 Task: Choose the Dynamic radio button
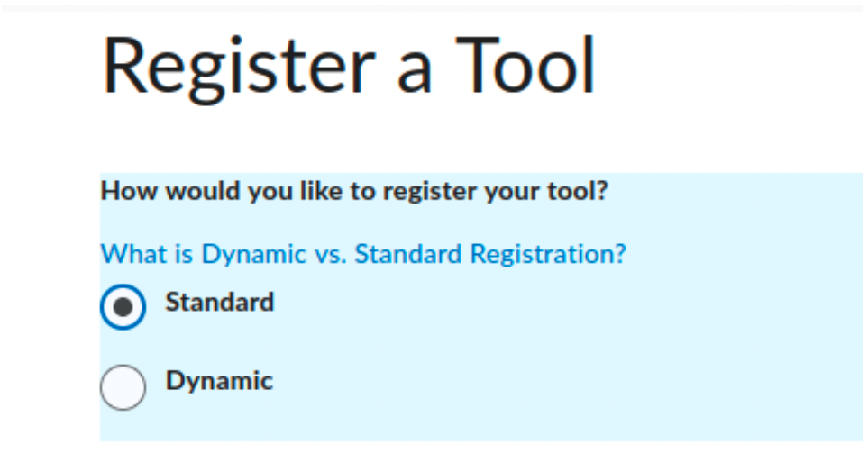coord(123,387)
